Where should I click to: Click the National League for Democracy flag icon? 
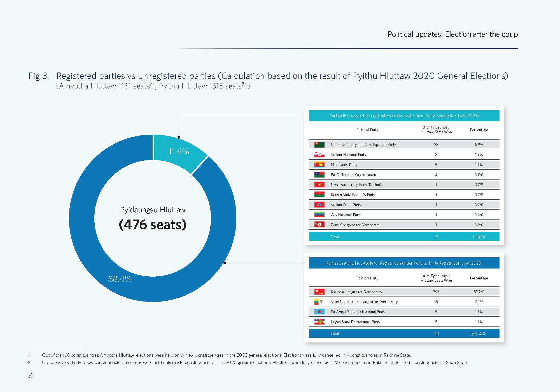319,292
